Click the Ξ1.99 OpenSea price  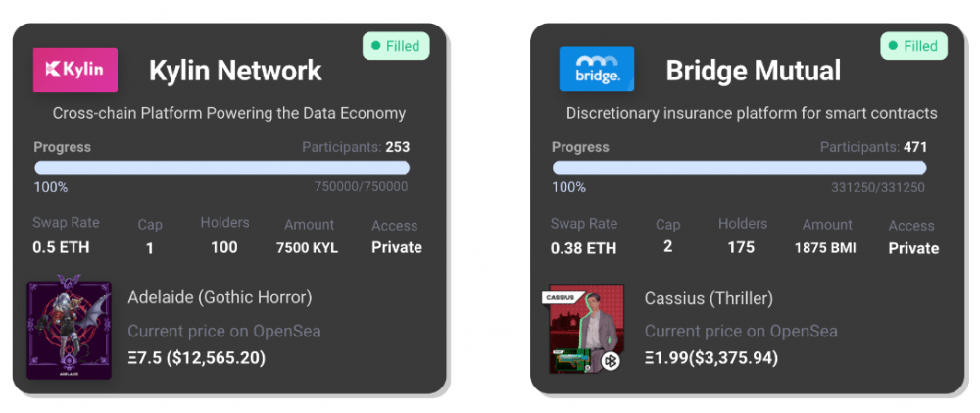[711, 358]
